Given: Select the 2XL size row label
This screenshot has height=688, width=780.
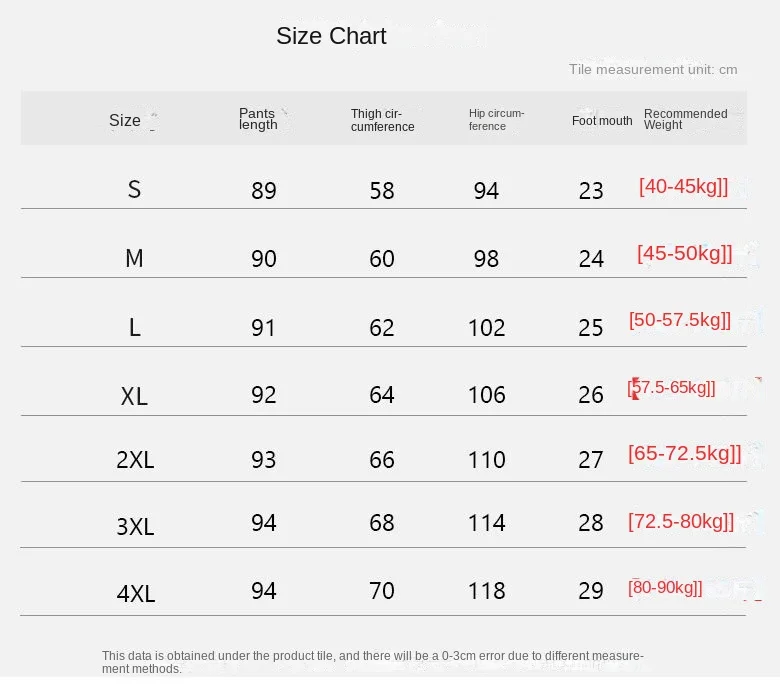Looking at the screenshot, I should [135, 460].
